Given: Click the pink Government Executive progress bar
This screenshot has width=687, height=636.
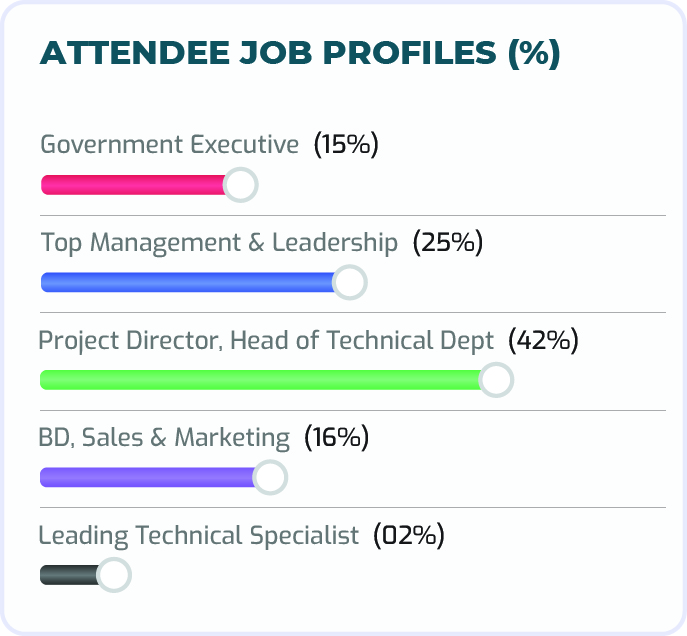Looking at the screenshot, I should click(133, 185).
